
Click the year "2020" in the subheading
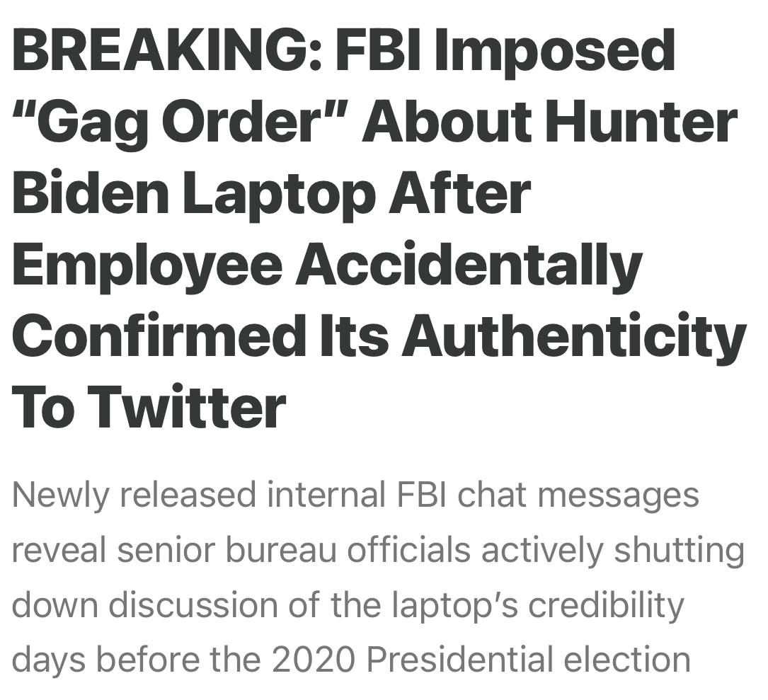(313, 660)
